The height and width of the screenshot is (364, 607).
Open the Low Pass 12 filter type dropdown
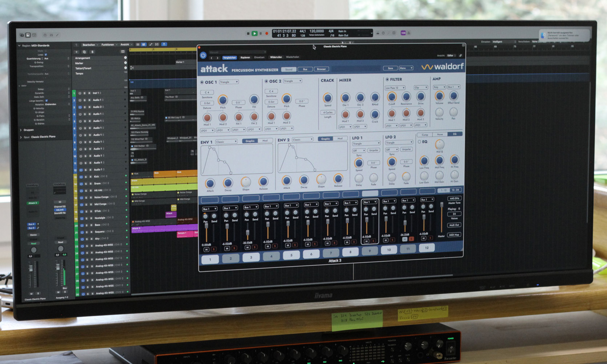pyautogui.click(x=395, y=88)
